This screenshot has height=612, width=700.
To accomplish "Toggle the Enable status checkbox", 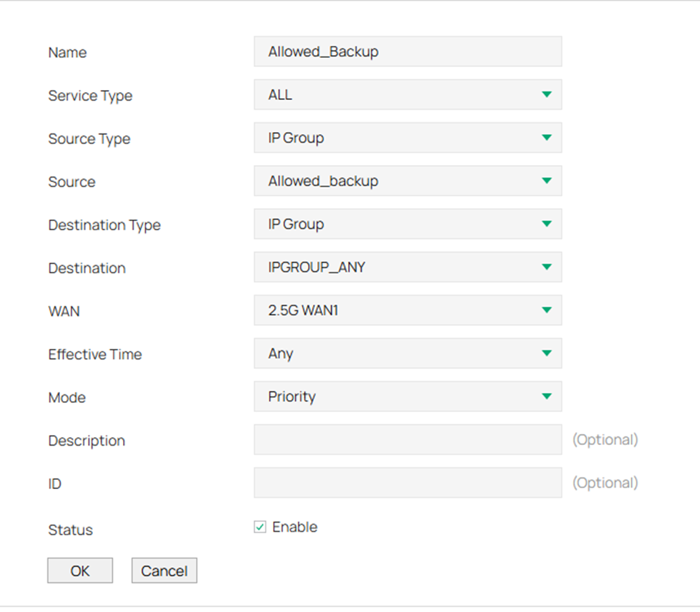I will (x=260, y=527).
